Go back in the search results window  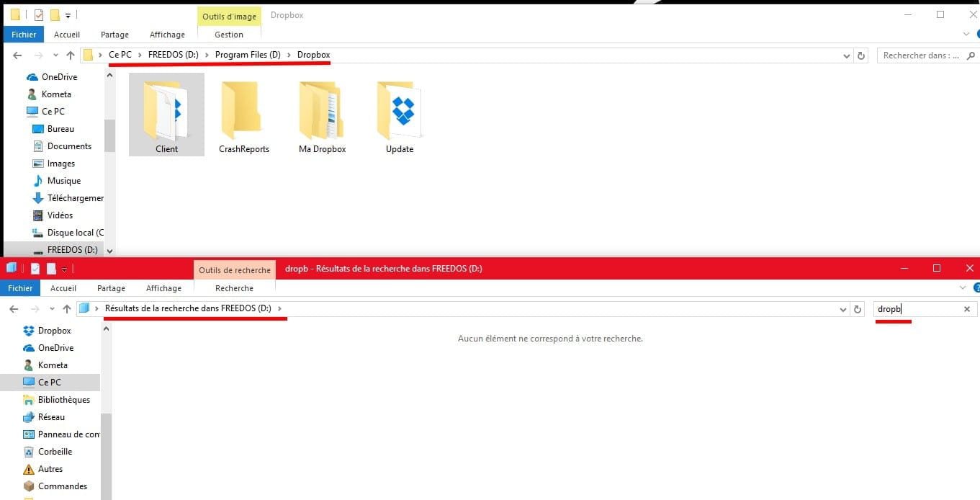pos(14,309)
